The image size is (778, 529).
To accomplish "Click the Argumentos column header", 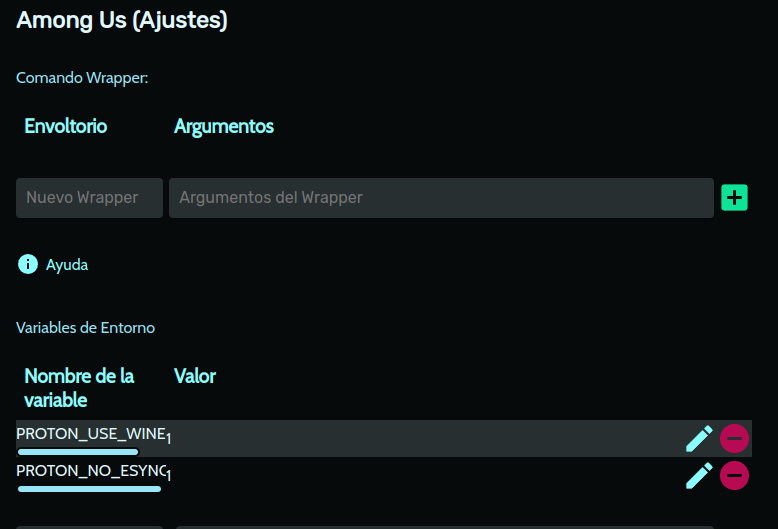I will click(224, 126).
